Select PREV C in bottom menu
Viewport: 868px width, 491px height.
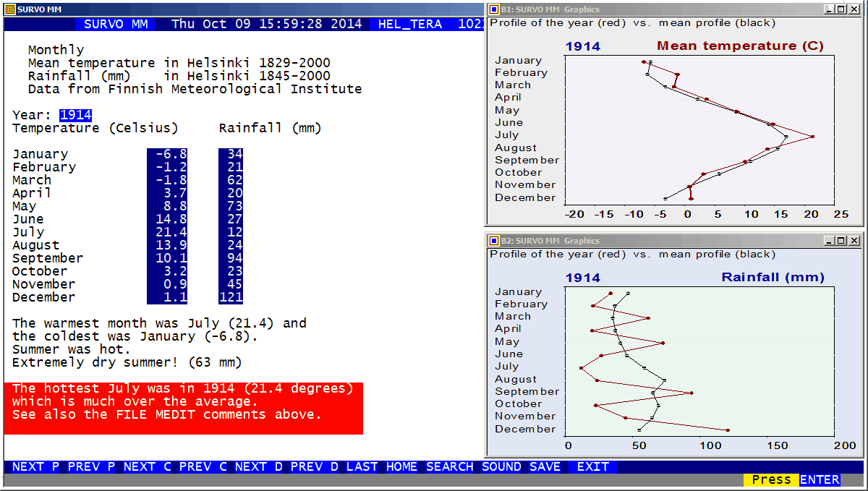coord(203,467)
